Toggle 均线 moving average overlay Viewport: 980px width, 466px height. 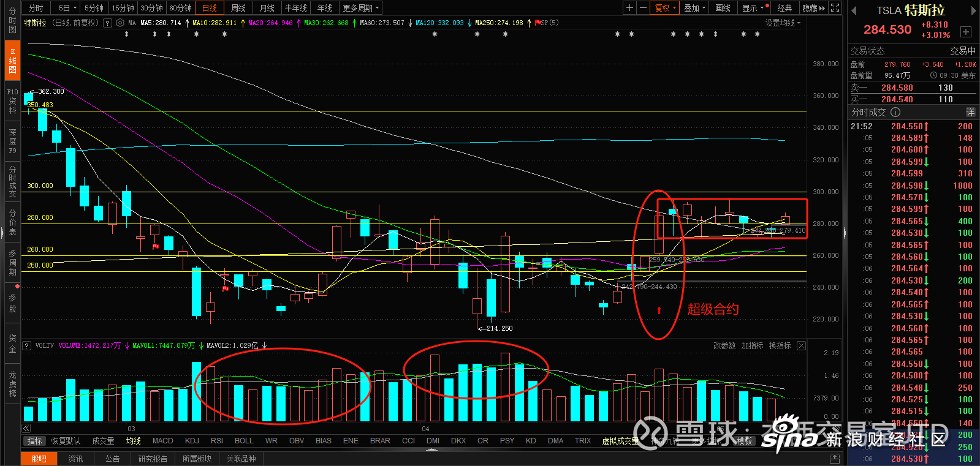click(133, 441)
